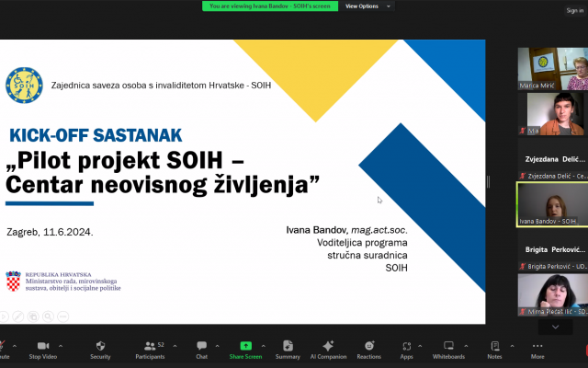Click 'Zagreb, 11.6.2024.' date text
The image size is (588, 368).
coord(50,232)
